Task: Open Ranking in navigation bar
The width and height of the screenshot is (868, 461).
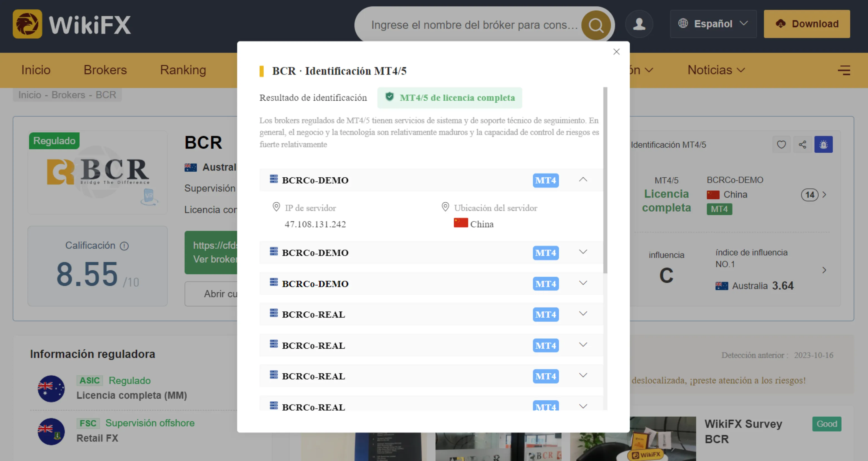Action: [x=183, y=70]
